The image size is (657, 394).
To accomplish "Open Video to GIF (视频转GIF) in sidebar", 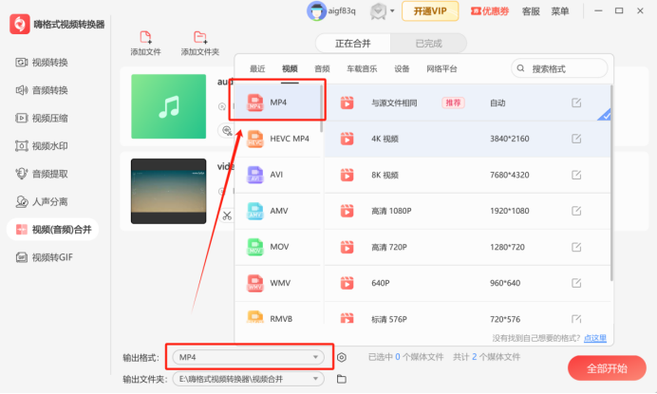I will coord(44,257).
